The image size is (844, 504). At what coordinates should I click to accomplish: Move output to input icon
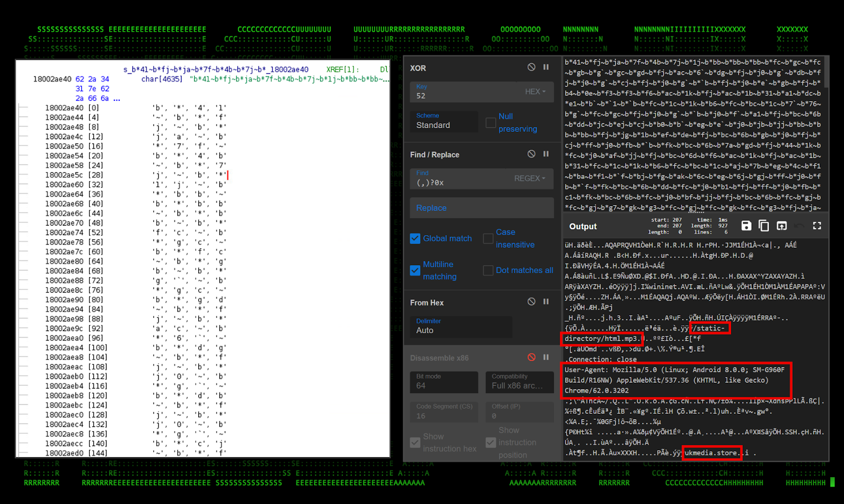[782, 226]
